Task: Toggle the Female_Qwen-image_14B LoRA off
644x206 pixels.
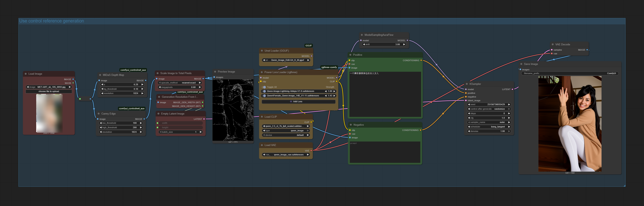Action: click(264, 96)
